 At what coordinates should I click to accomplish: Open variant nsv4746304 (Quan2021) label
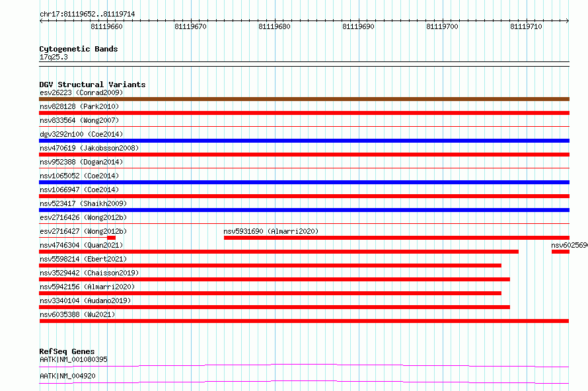pyautogui.click(x=81, y=245)
